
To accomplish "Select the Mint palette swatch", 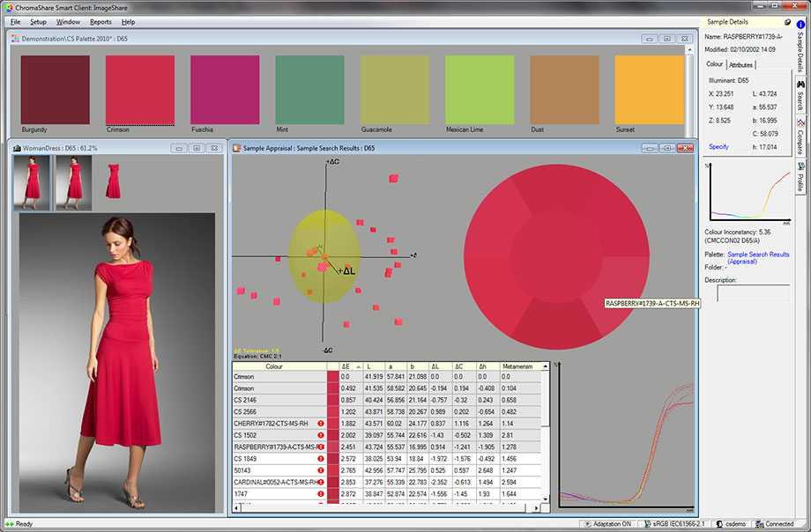I will click(x=309, y=90).
